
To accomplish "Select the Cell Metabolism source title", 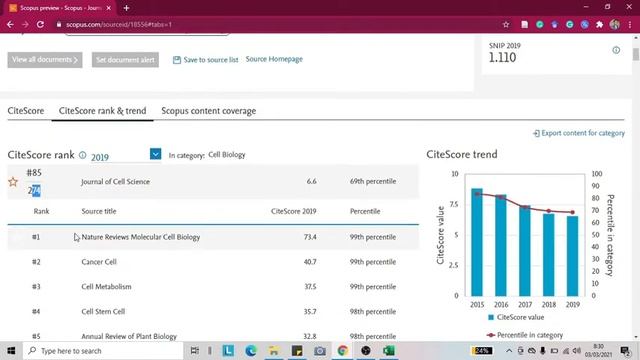I will coord(107,287).
